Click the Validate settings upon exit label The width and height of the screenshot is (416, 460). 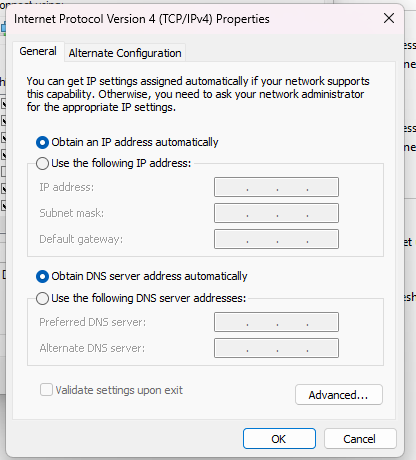119,390
